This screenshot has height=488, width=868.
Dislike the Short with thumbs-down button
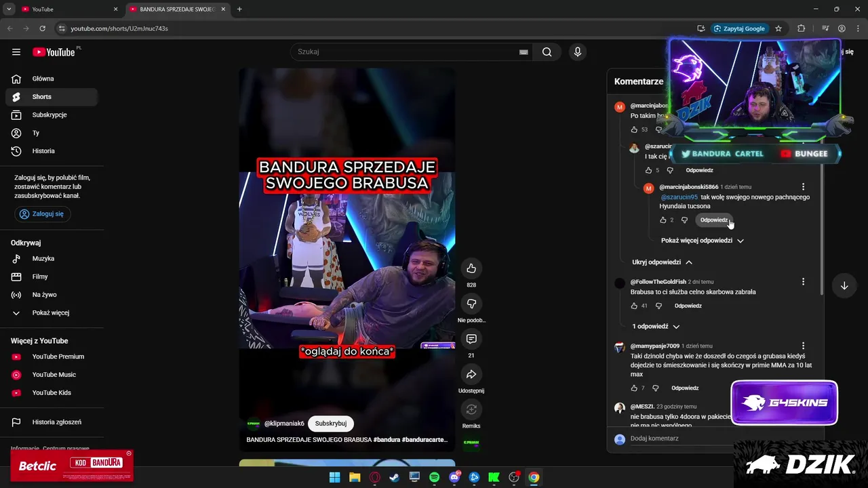[x=471, y=304]
